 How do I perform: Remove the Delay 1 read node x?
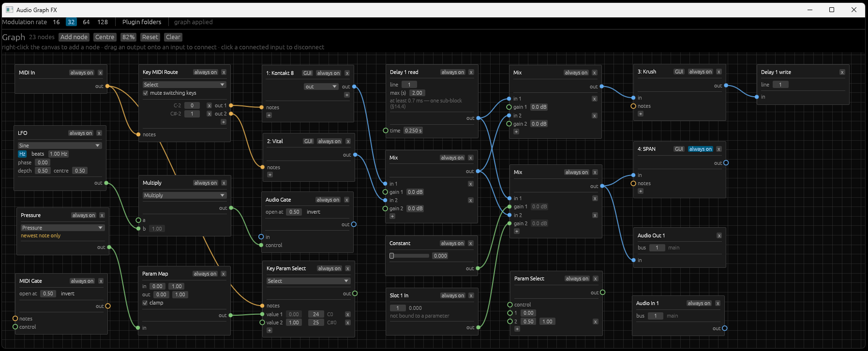point(471,72)
